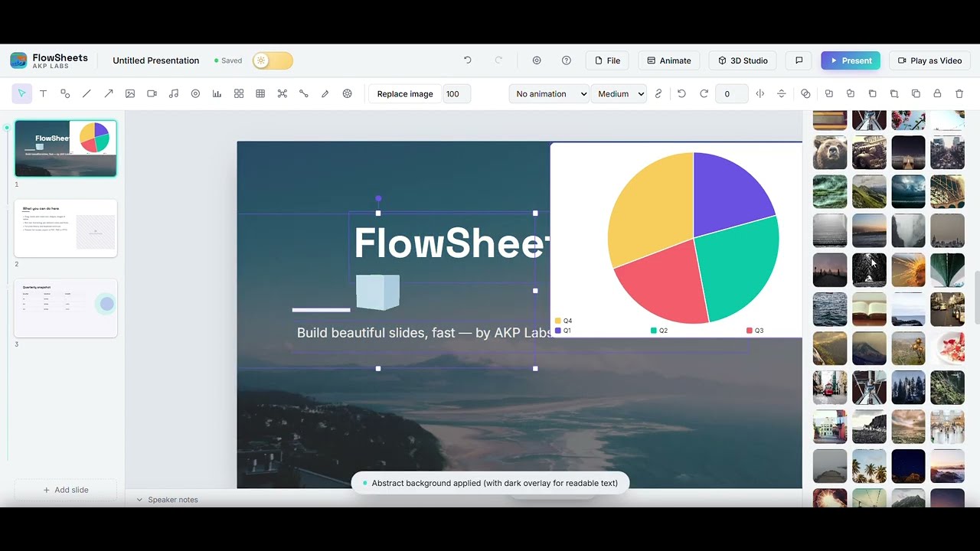The height and width of the screenshot is (551, 980).
Task: Flip the element vertically
Action: (782, 93)
